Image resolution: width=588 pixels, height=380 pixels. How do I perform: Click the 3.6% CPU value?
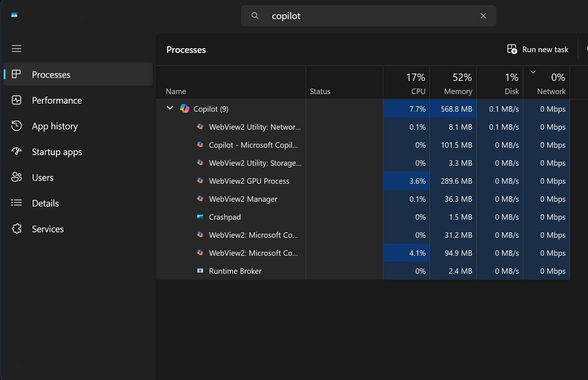[x=417, y=181]
